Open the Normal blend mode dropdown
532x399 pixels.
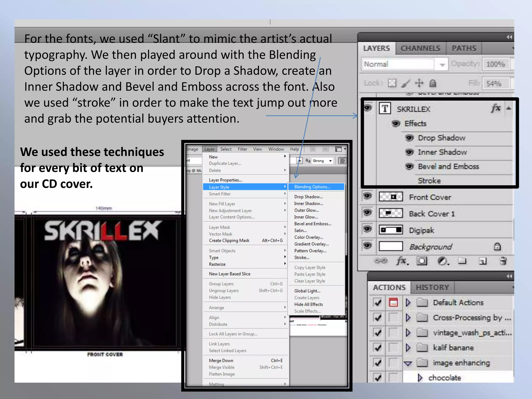(x=442, y=64)
